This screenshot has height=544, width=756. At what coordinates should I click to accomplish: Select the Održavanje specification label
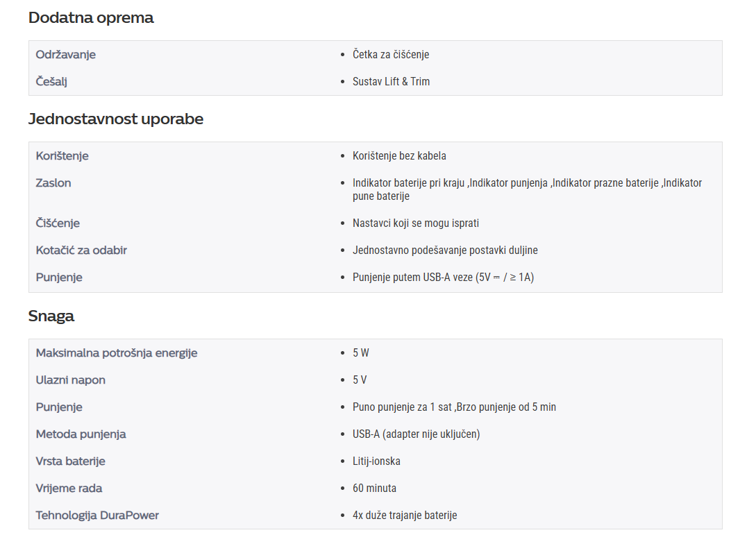point(65,54)
